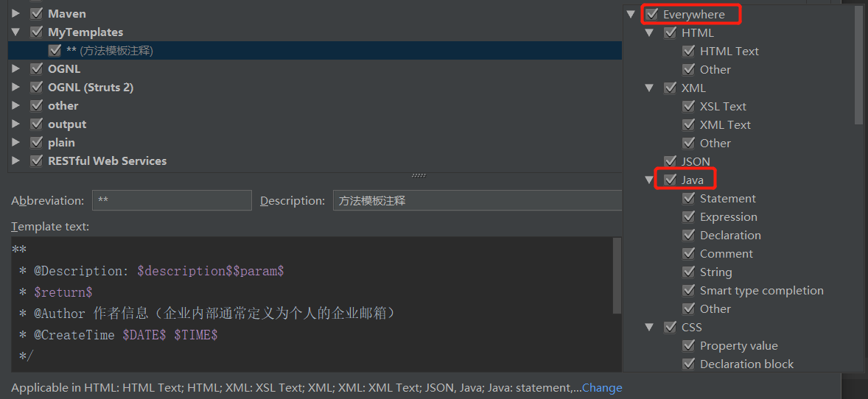Toggle the XSL Text checkbox
This screenshot has height=399, width=868.
click(x=688, y=106)
